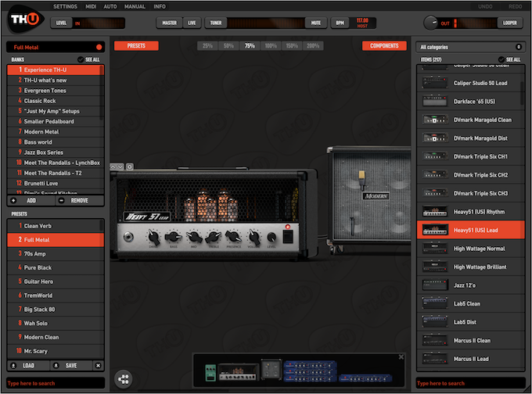Click the load icon beside LOAD
The height and width of the screenshot is (394, 532).
click(13, 366)
